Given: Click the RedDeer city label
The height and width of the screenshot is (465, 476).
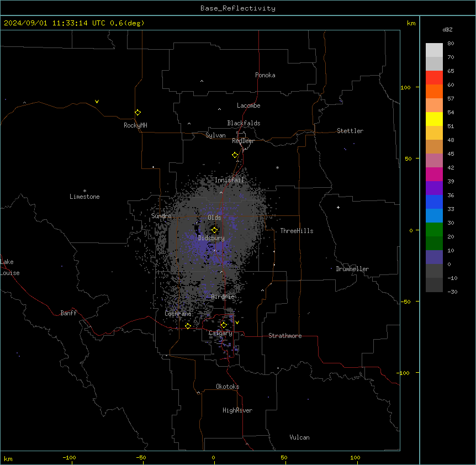Looking at the screenshot, I should (243, 141).
